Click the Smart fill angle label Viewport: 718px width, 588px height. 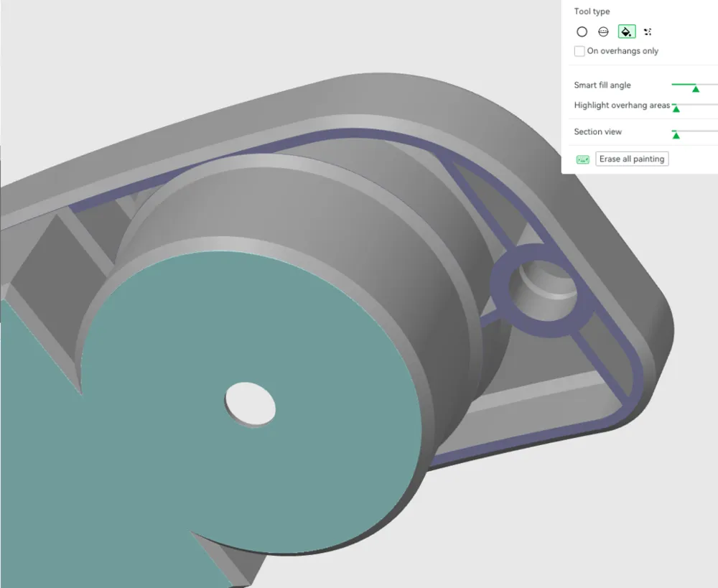[602, 85]
